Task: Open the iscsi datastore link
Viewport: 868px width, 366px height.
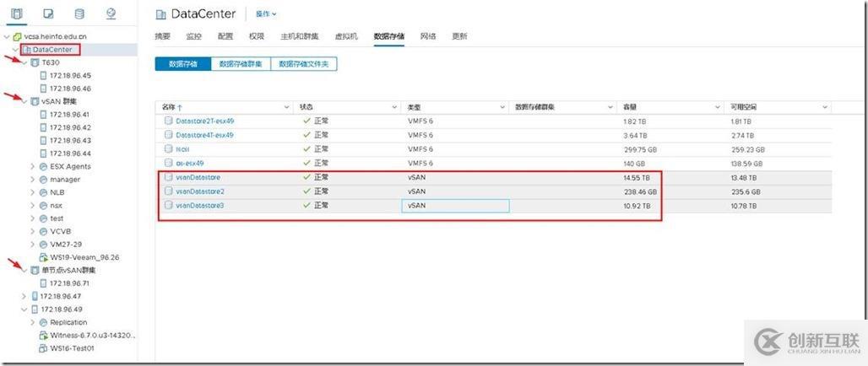Action: point(182,149)
